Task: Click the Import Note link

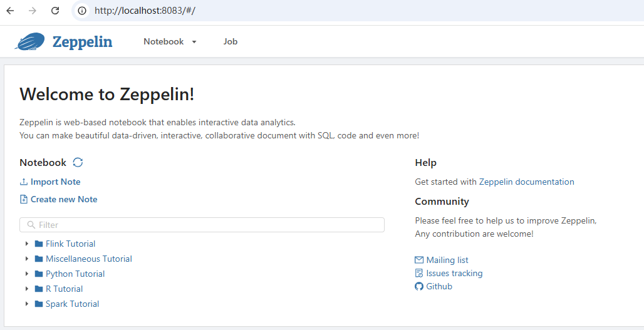Action: click(x=55, y=182)
